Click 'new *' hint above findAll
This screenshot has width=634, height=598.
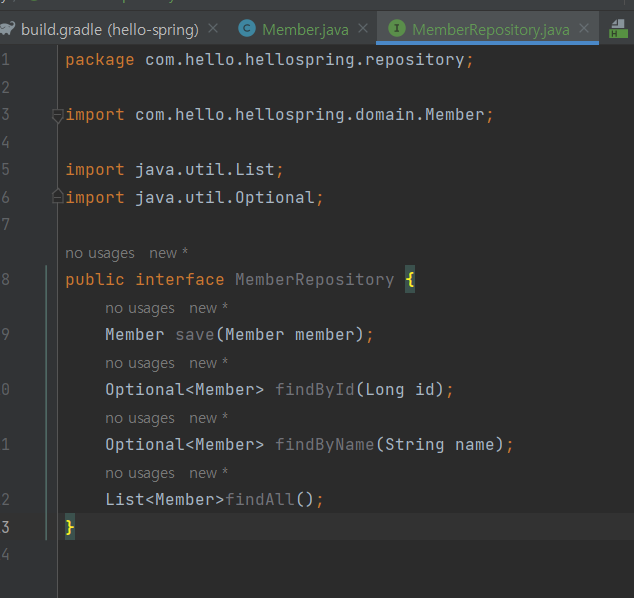pos(209,473)
